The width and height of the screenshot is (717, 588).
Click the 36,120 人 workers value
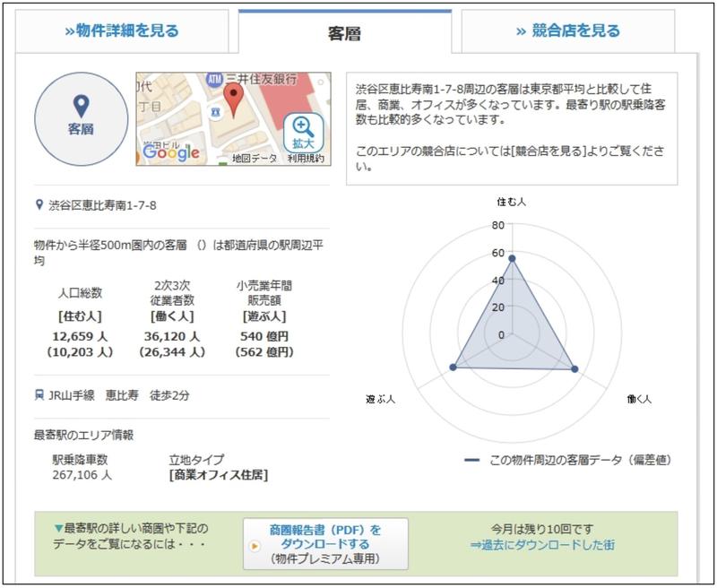pyautogui.click(x=172, y=336)
